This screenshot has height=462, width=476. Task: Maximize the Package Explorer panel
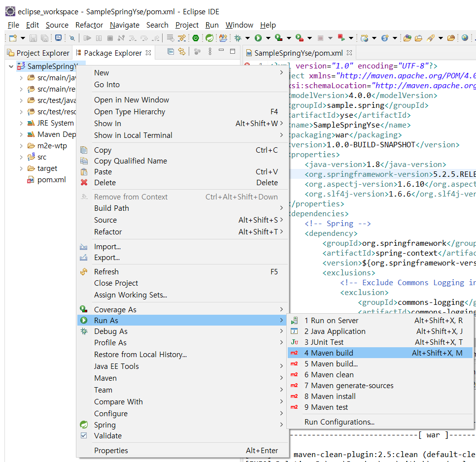pyautogui.click(x=233, y=51)
